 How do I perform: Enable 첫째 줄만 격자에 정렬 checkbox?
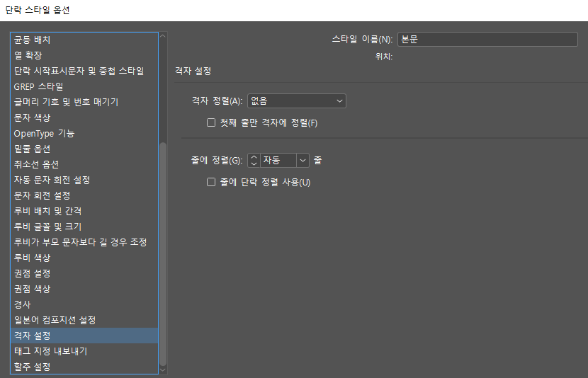pos(211,122)
